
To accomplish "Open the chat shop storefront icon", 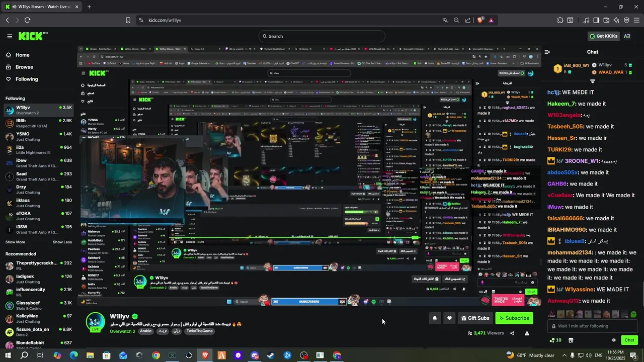I will click(x=571, y=340).
